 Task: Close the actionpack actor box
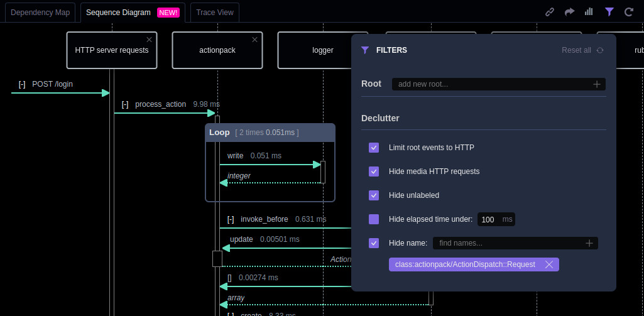(x=254, y=40)
